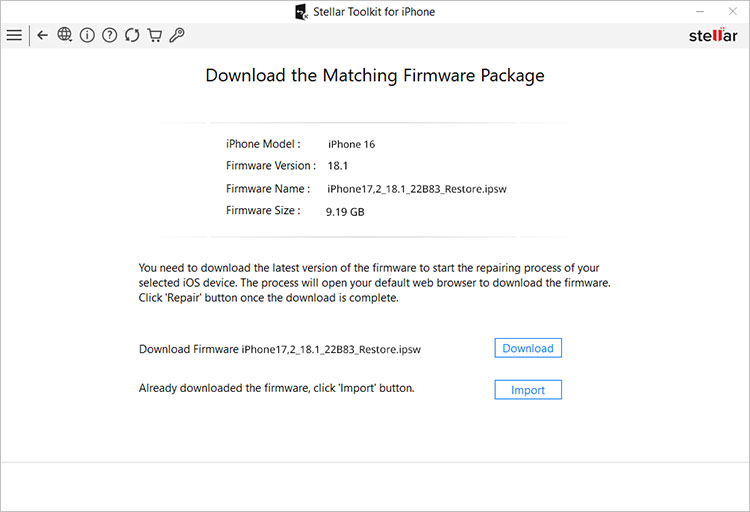
Task: Click 'Download the Matching Firmware Package' heading
Action: pos(375,76)
